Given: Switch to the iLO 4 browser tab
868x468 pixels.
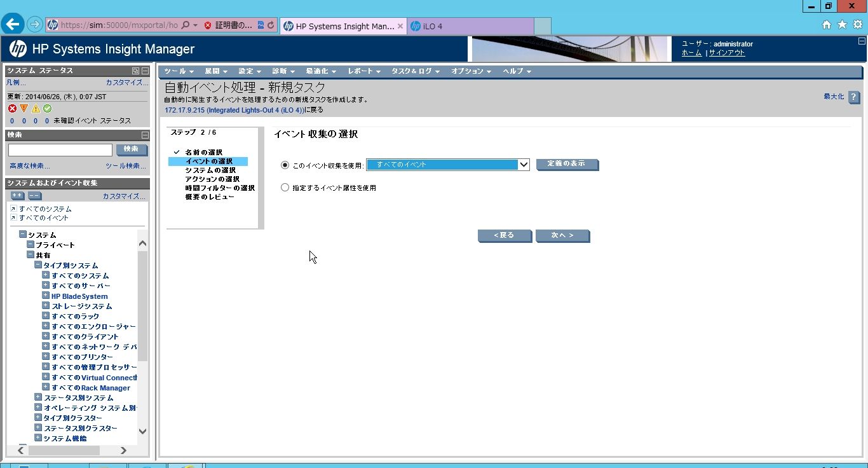Looking at the screenshot, I should point(470,26).
